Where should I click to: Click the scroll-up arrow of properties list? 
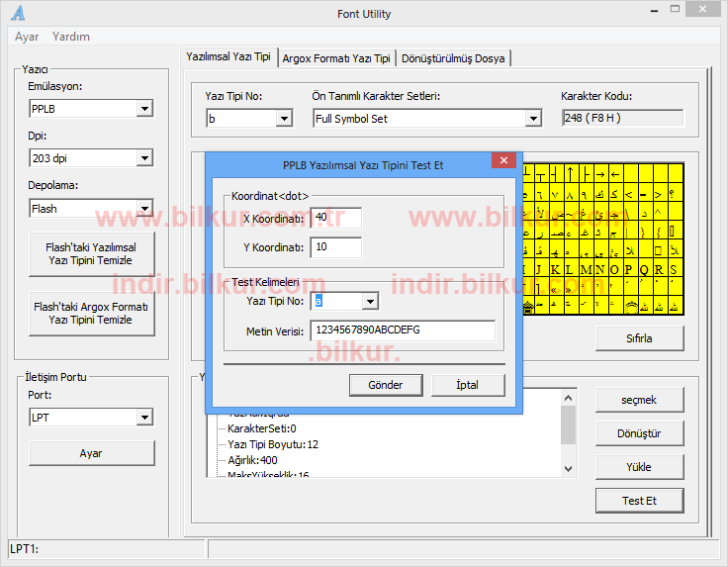568,398
